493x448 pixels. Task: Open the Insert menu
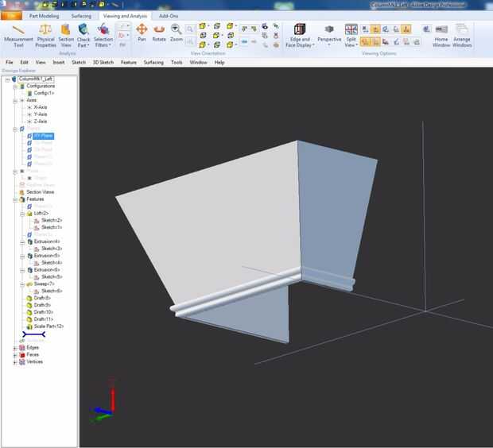59,62
